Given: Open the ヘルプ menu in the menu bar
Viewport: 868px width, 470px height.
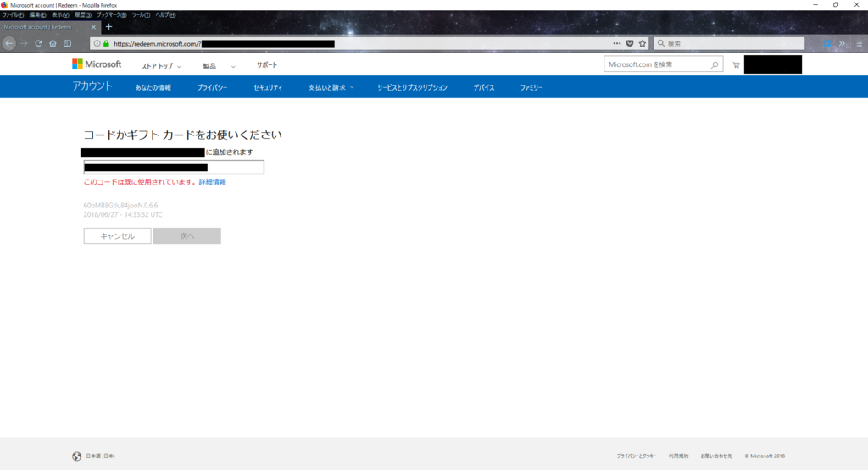Looking at the screenshot, I should click(x=165, y=15).
